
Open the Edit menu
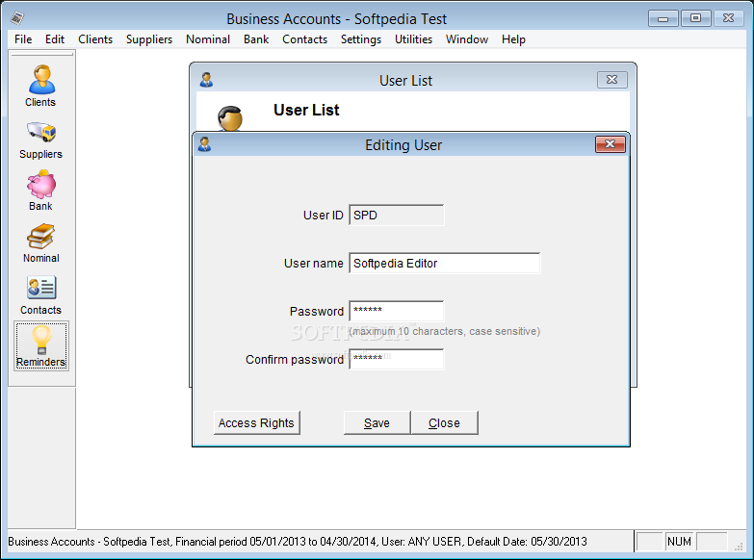pyautogui.click(x=55, y=39)
